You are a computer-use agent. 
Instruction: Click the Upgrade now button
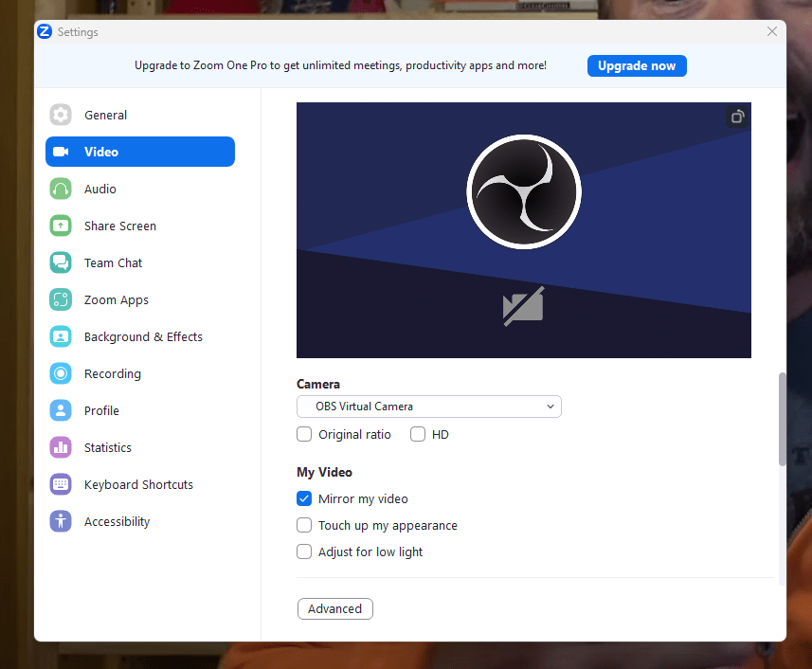tap(637, 65)
